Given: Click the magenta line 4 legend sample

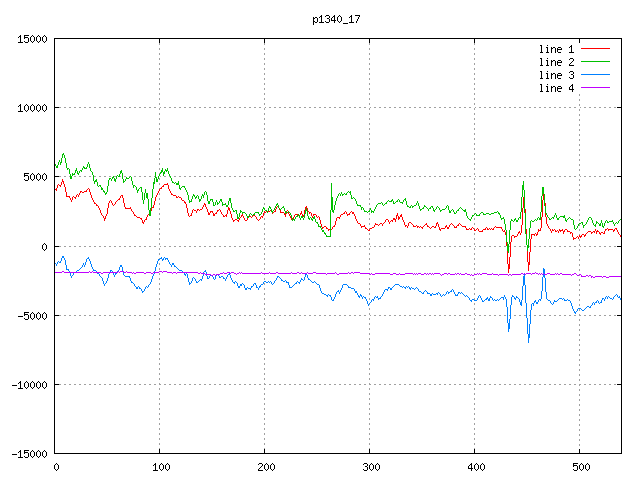Looking at the screenshot, I should [595, 88].
